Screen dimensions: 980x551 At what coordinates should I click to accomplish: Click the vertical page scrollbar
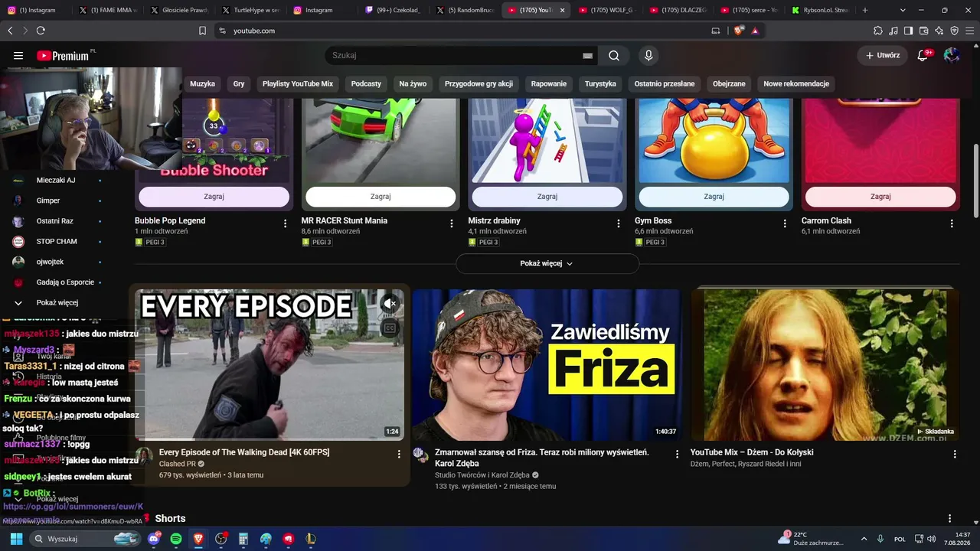(x=975, y=180)
